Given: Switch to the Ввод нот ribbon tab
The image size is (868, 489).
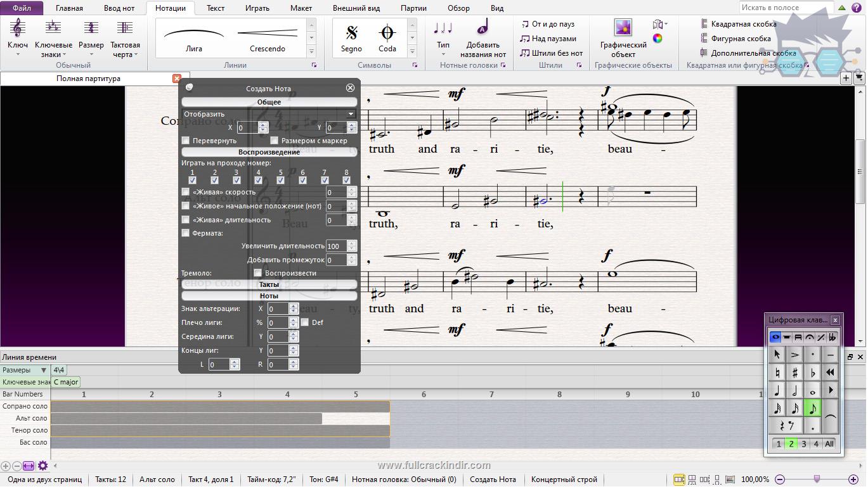Looking at the screenshot, I should 119,8.
